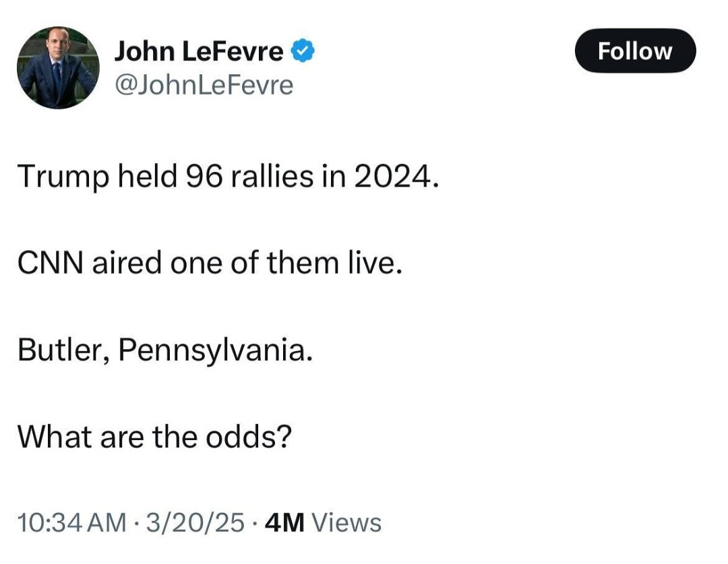
Task: Select the "CNN aired one of them live" line
Action: [x=210, y=263]
